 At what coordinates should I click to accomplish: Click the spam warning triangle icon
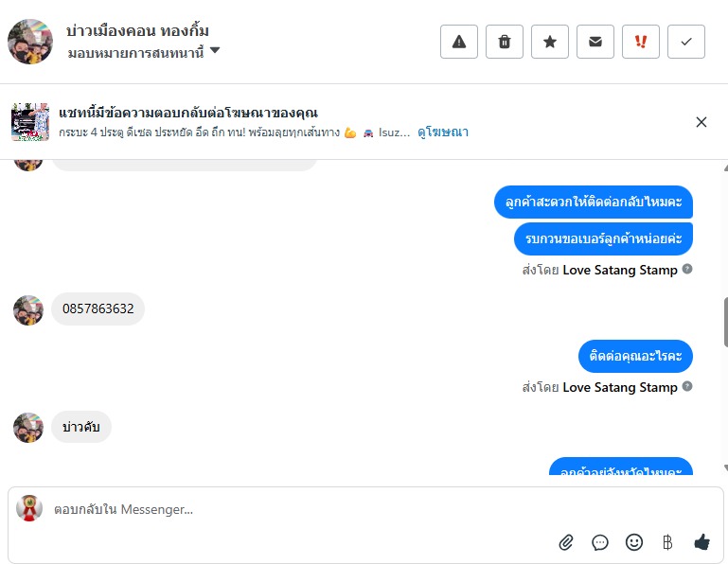[x=459, y=42]
